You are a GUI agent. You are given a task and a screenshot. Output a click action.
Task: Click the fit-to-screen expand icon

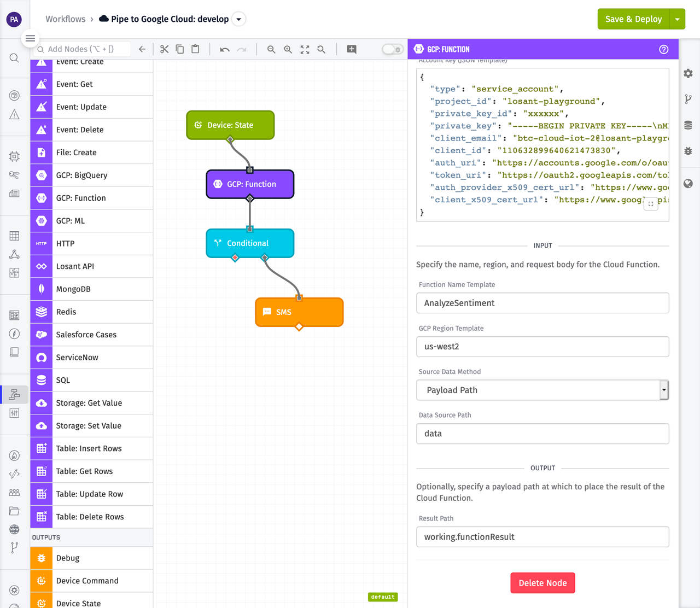(x=305, y=49)
